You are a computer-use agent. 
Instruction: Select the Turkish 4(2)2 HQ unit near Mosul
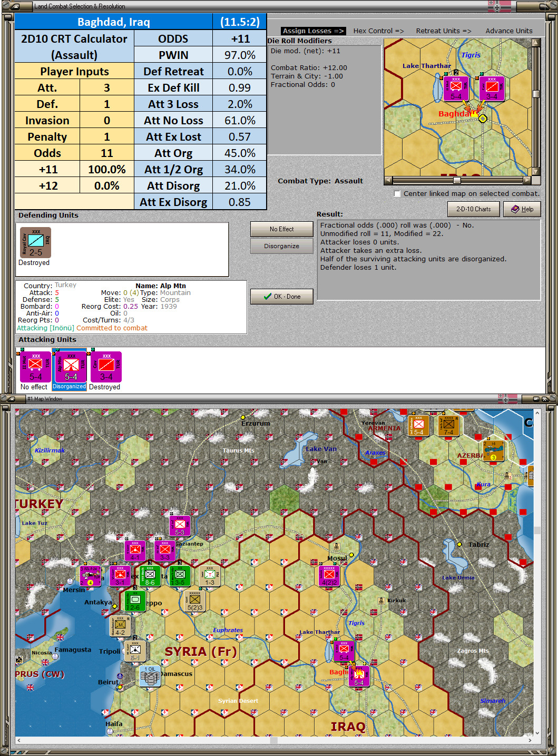(x=329, y=575)
